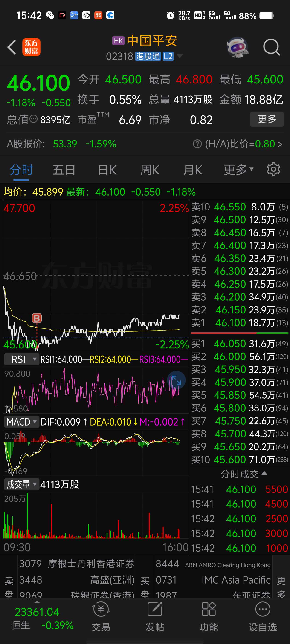The image size is (290, 644).
Task: Tap broker 3448 高盛(亚洲)
Action: pos(77,580)
